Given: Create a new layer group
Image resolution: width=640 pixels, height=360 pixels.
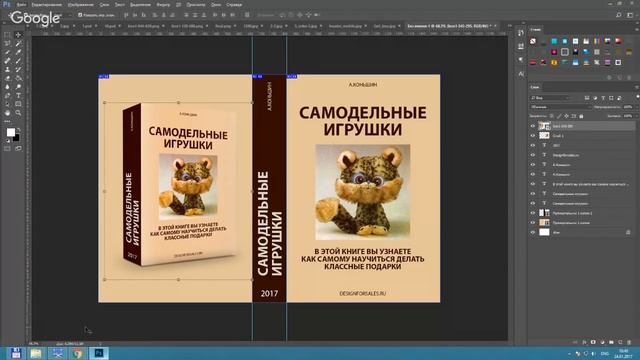Looking at the screenshot, I should (x=611, y=342).
